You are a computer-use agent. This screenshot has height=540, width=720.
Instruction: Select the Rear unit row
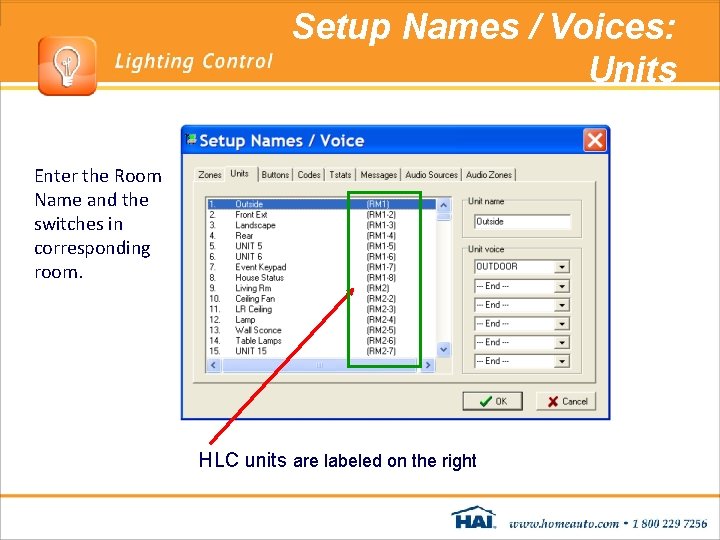321,236
